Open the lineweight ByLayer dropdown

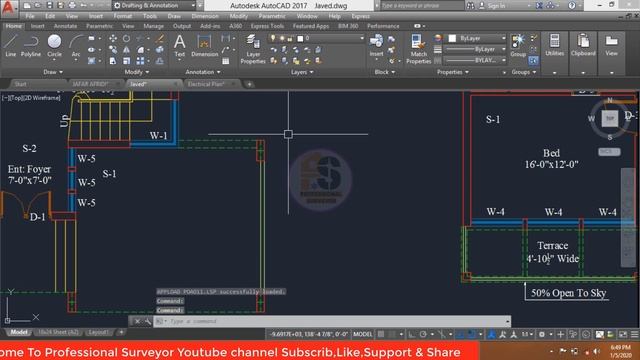(475, 49)
